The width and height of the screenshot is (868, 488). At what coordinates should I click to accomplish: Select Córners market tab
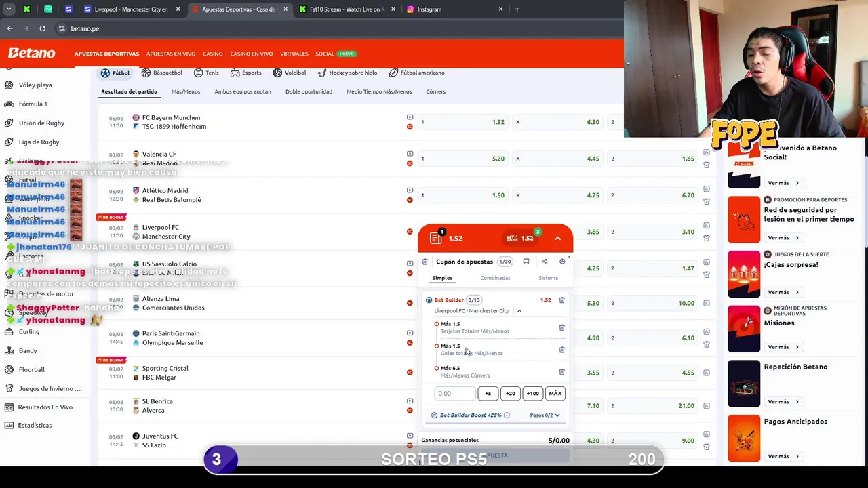click(x=436, y=91)
